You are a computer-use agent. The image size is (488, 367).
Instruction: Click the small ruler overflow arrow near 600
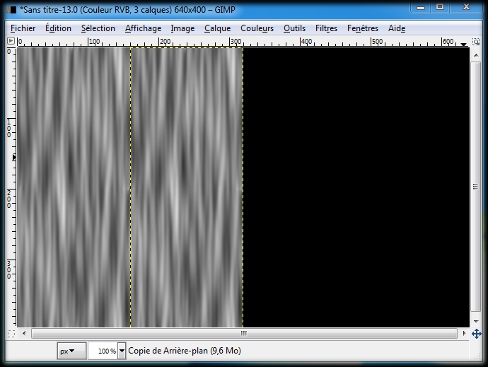pyautogui.click(x=463, y=44)
